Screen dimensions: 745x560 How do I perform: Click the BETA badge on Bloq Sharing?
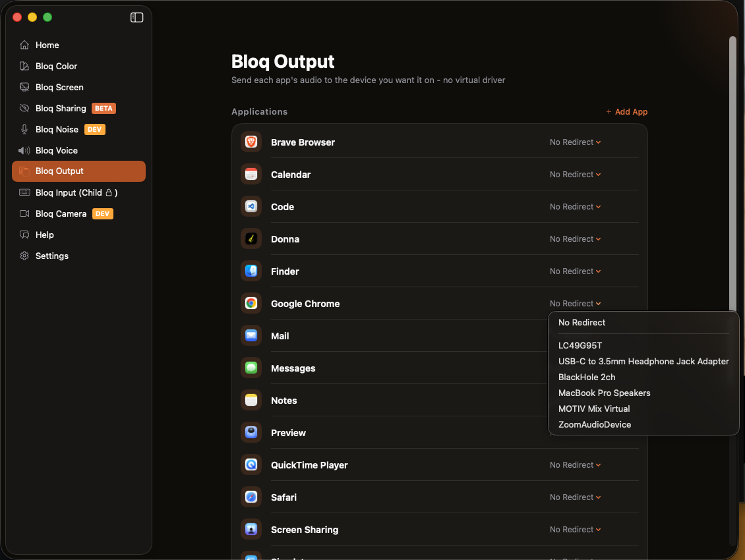pos(104,108)
